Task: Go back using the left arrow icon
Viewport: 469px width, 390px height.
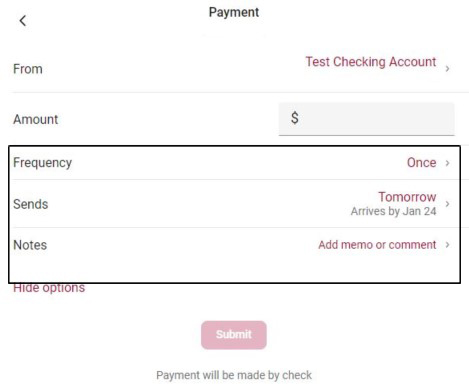Action: click(22, 21)
